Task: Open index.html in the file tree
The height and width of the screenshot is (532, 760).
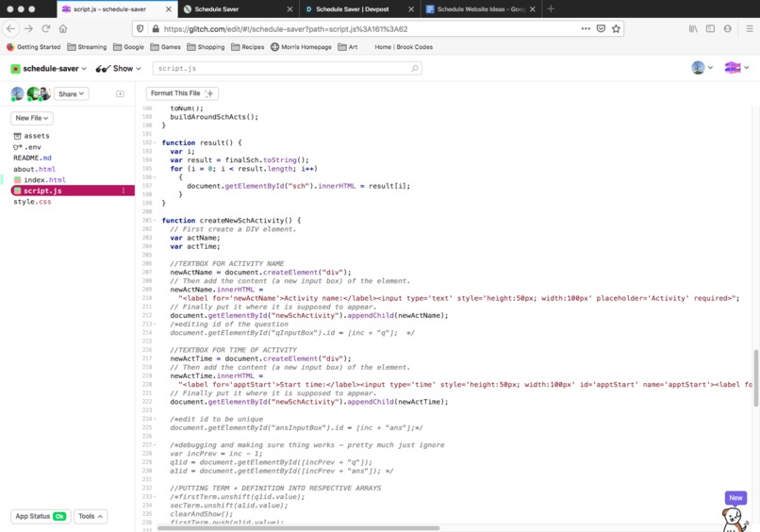Action: click(x=44, y=180)
